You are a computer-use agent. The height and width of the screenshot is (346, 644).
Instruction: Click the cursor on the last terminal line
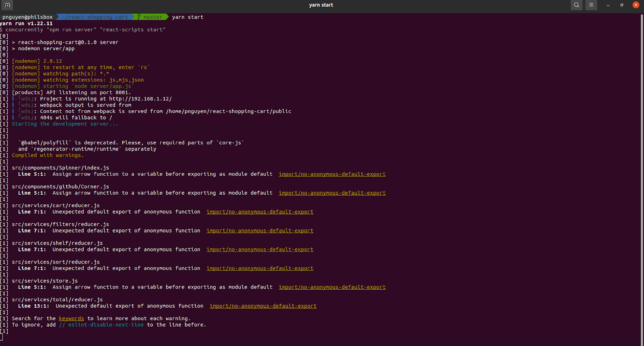coord(2,338)
